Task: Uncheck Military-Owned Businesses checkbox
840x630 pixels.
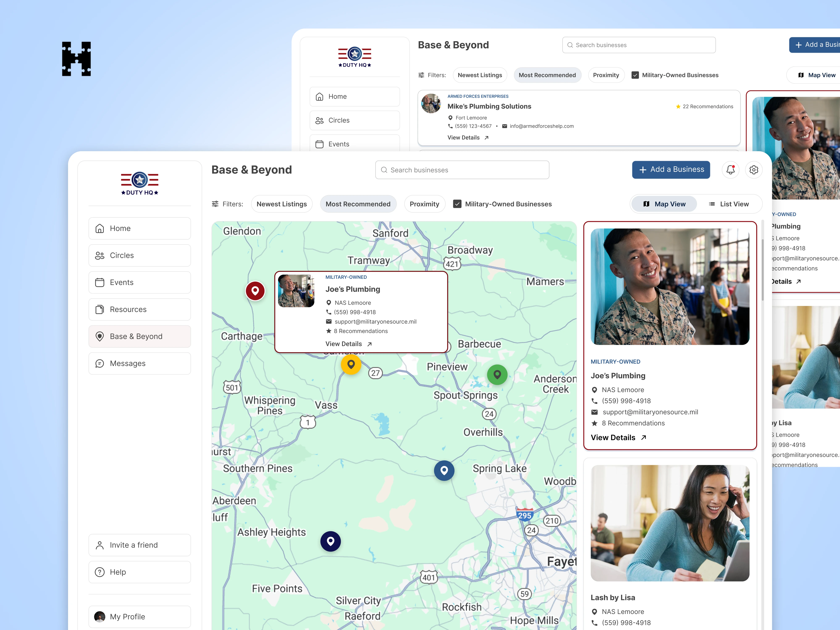Action: (457, 204)
